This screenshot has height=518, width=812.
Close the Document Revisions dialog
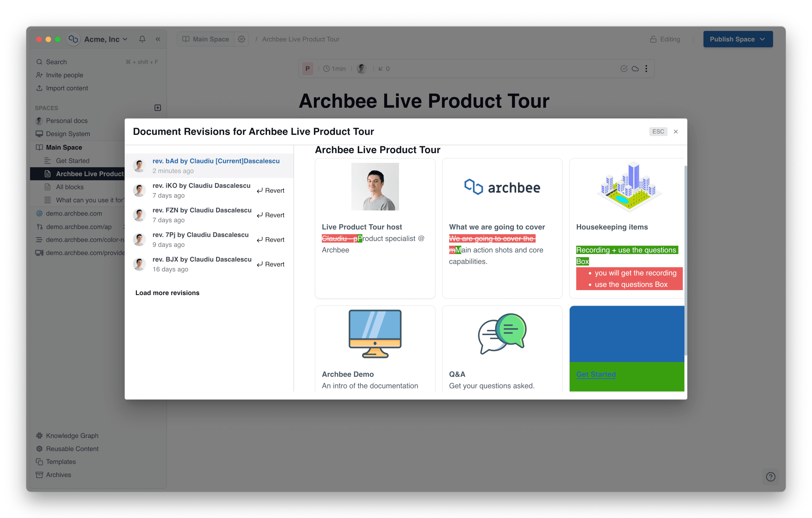(675, 132)
